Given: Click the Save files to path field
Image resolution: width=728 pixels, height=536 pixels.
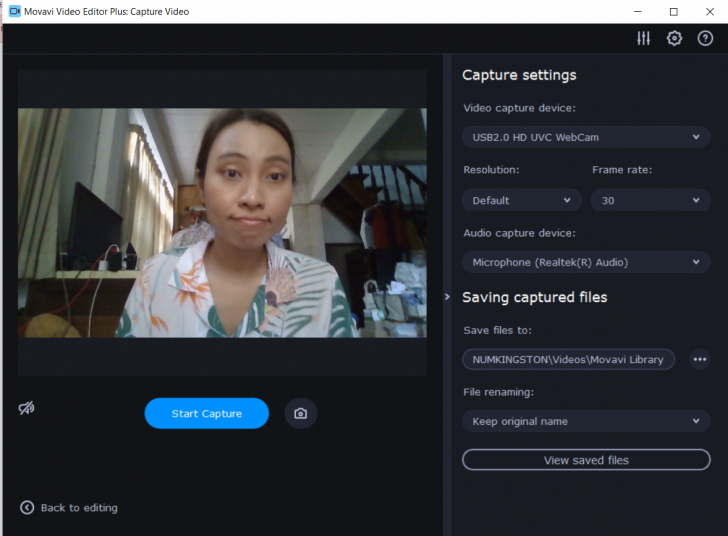Looking at the screenshot, I should coord(568,360).
